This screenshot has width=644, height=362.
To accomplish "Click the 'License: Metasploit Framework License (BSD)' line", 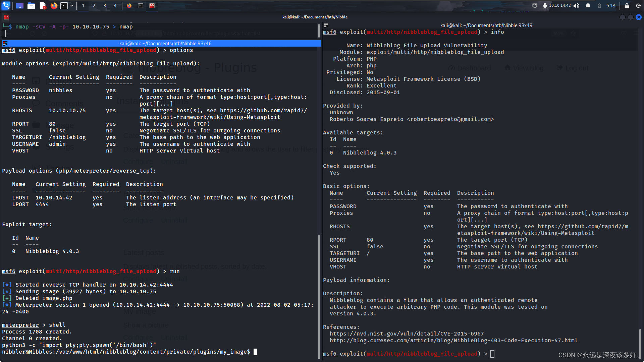I will click(x=409, y=79).
